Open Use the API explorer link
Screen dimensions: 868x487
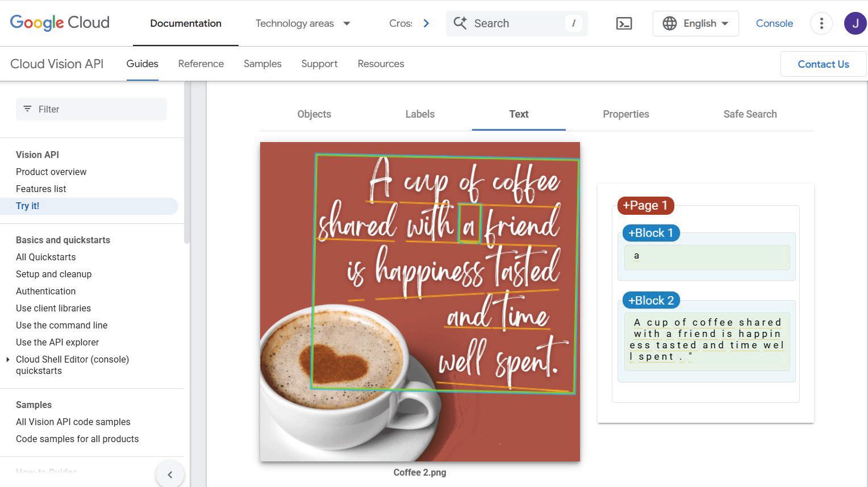point(57,342)
